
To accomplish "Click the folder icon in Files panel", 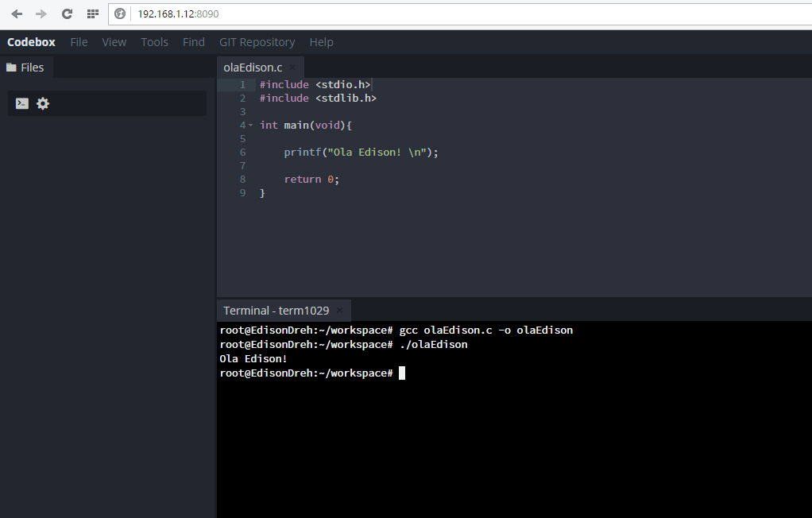I will 11,68.
